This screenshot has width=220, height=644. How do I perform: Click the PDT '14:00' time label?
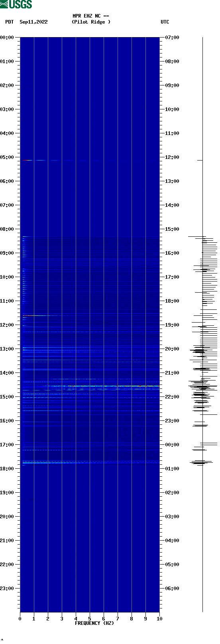[x=7, y=373]
